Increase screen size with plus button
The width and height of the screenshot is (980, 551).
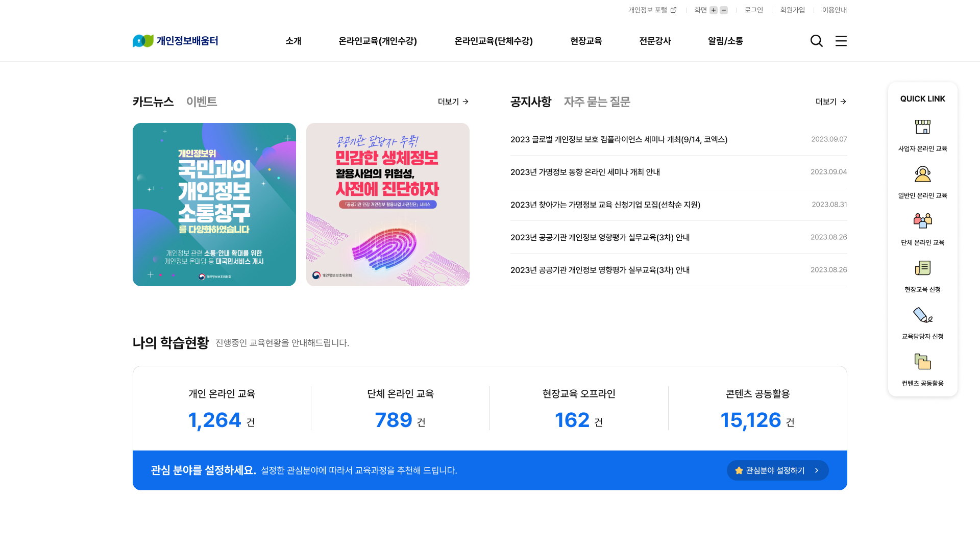(714, 10)
